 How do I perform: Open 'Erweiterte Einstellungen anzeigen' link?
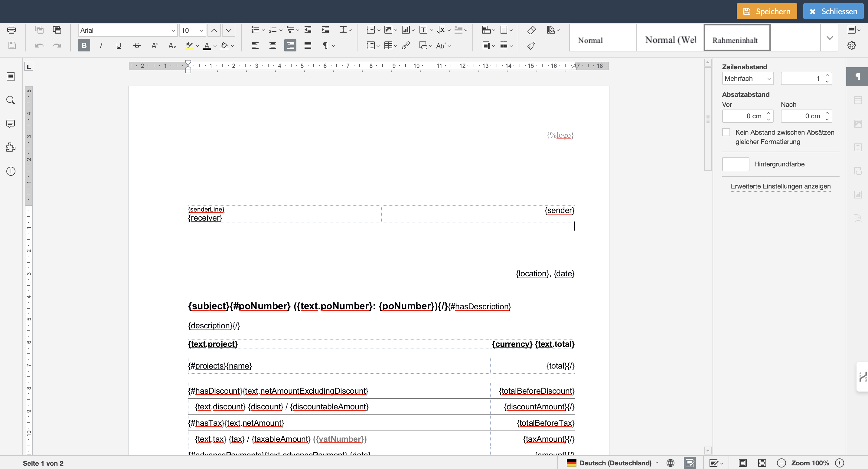point(780,186)
